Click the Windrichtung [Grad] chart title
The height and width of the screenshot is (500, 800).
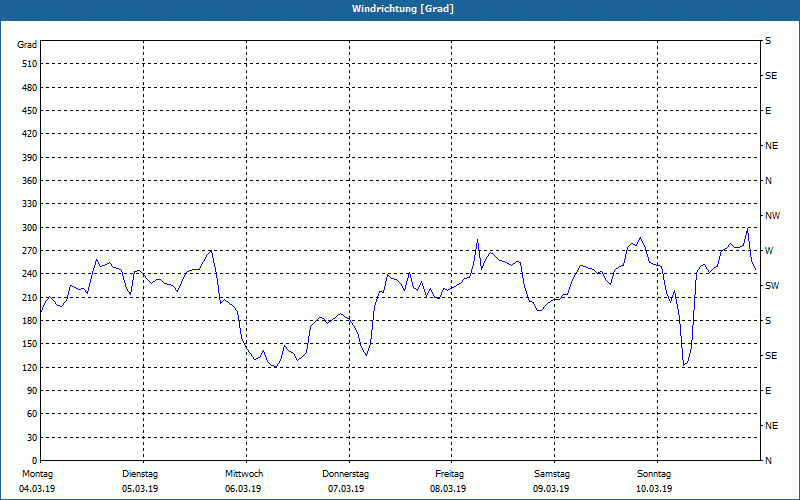pos(403,9)
